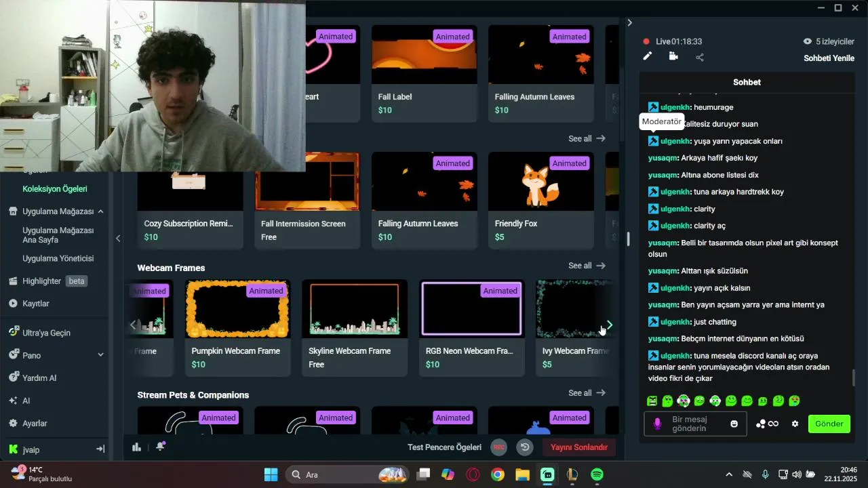Collapse the Uygulama Mağazası section
Screen dimensions: 868x488
[x=100, y=211]
